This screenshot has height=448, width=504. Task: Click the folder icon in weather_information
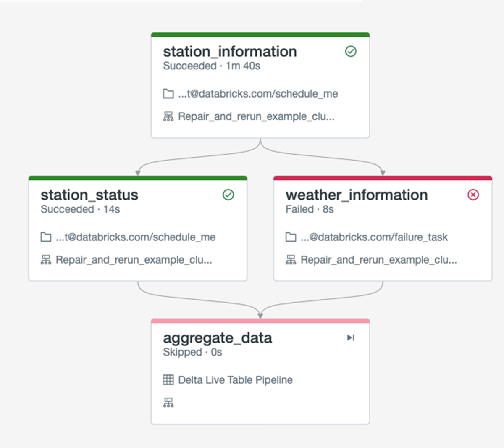[x=291, y=237]
